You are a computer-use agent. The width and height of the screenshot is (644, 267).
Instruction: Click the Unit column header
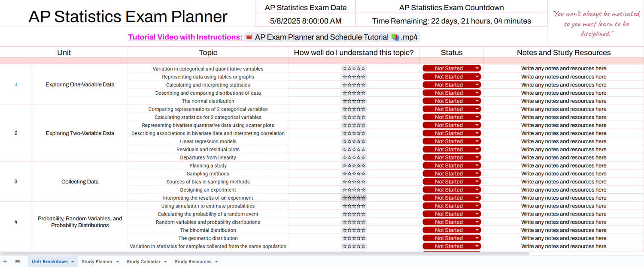(x=64, y=52)
